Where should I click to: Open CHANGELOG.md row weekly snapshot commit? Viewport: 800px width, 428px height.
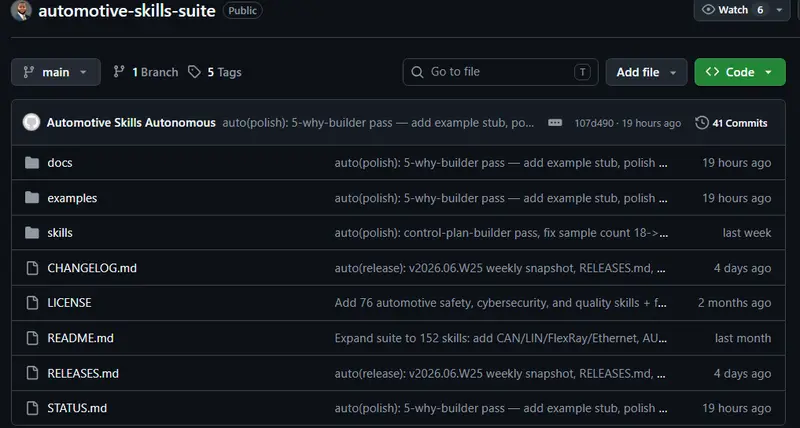point(500,268)
